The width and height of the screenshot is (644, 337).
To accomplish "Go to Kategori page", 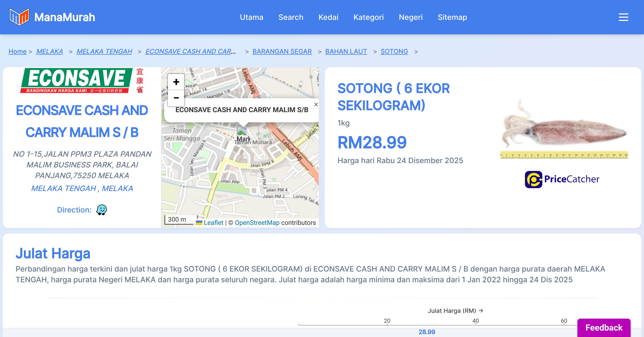I will (368, 17).
